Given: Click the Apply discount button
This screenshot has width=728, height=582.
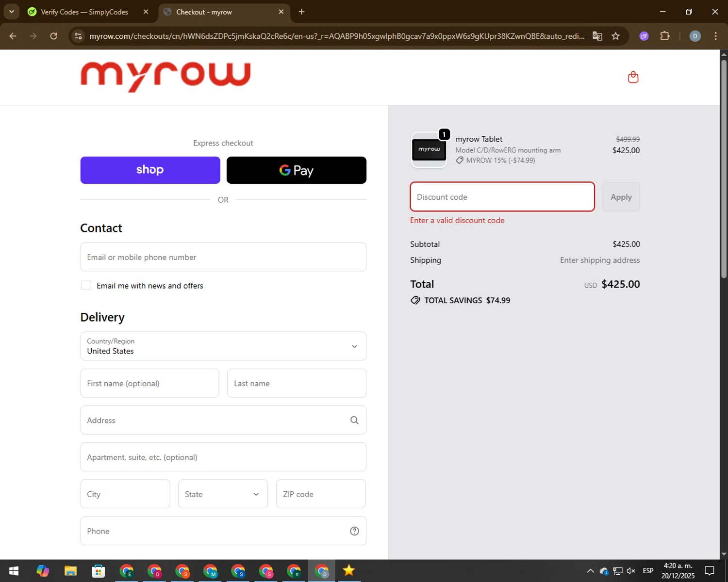Looking at the screenshot, I should (x=621, y=197).
